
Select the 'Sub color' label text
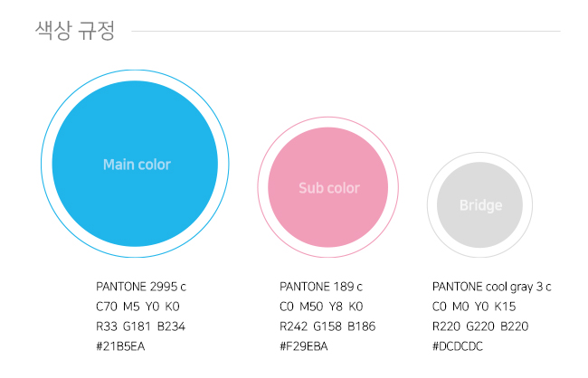pos(329,188)
